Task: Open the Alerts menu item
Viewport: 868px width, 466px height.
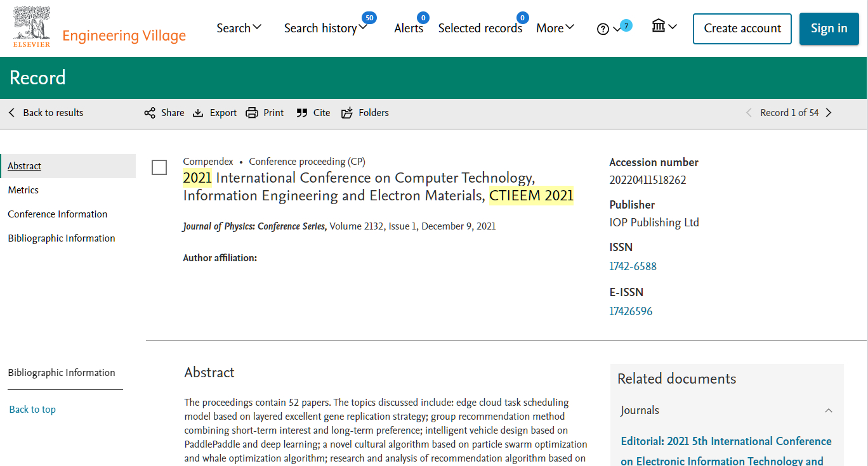Action: tap(409, 28)
